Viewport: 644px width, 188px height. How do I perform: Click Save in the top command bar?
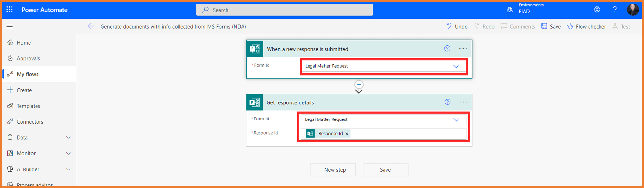coord(551,26)
